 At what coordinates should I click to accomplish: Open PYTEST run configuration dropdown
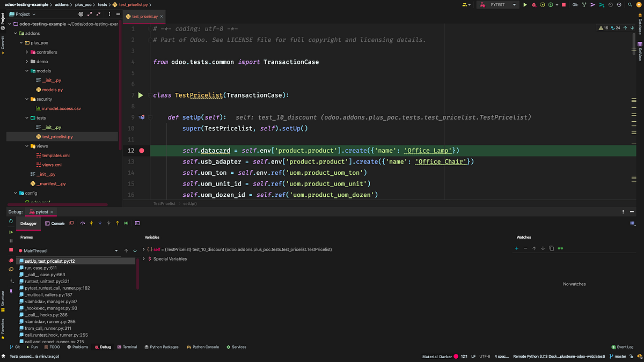[x=497, y=5]
